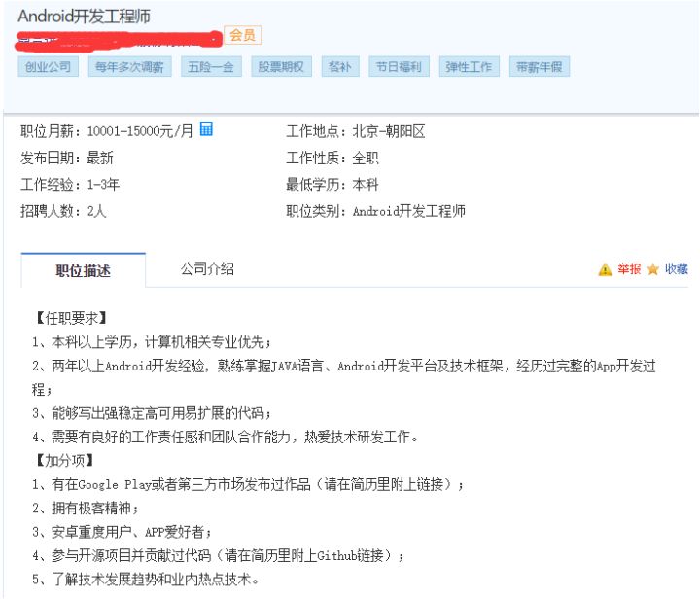
Task: Click the 节日福利 tag
Action: (400, 67)
